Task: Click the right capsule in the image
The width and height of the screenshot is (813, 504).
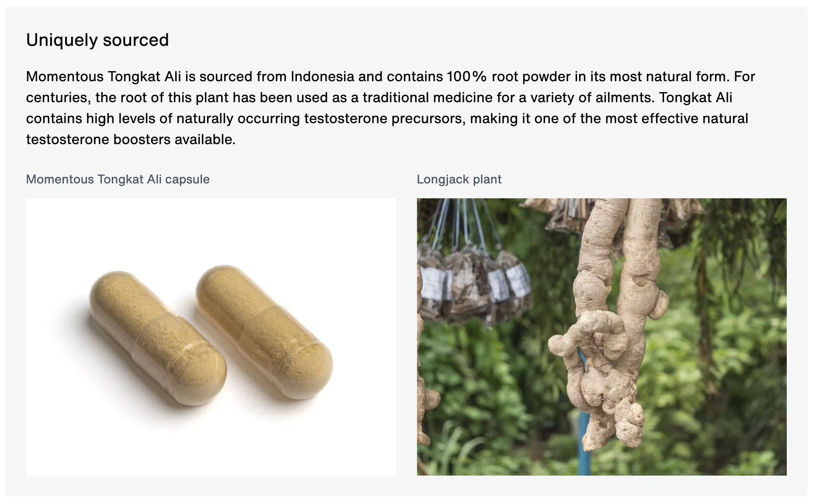Action: pyautogui.click(x=264, y=333)
